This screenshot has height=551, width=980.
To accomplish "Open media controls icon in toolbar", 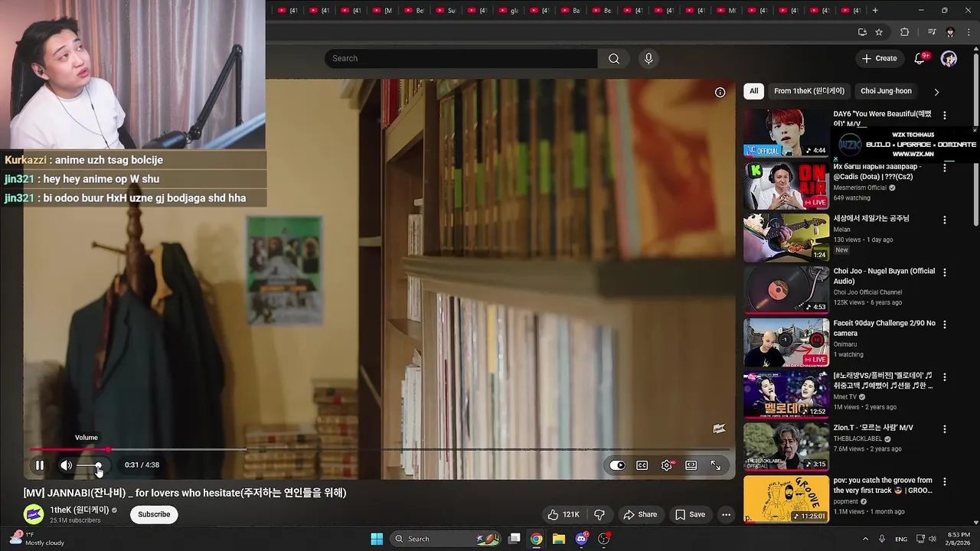I will point(932,32).
